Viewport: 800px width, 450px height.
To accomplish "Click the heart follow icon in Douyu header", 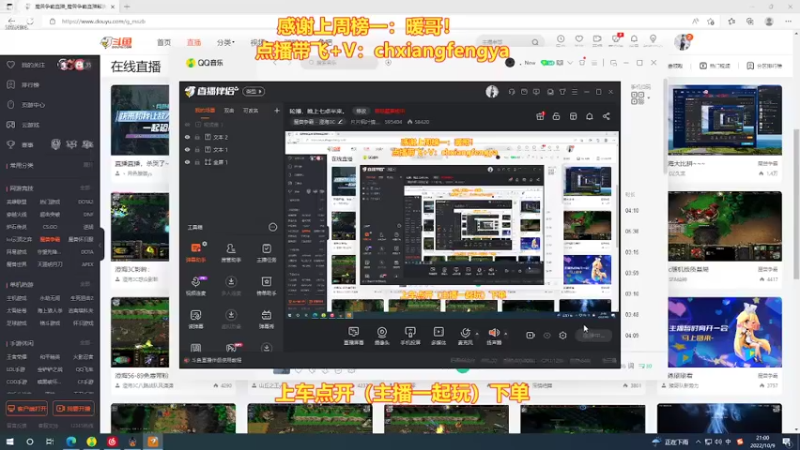I will pos(579,39).
